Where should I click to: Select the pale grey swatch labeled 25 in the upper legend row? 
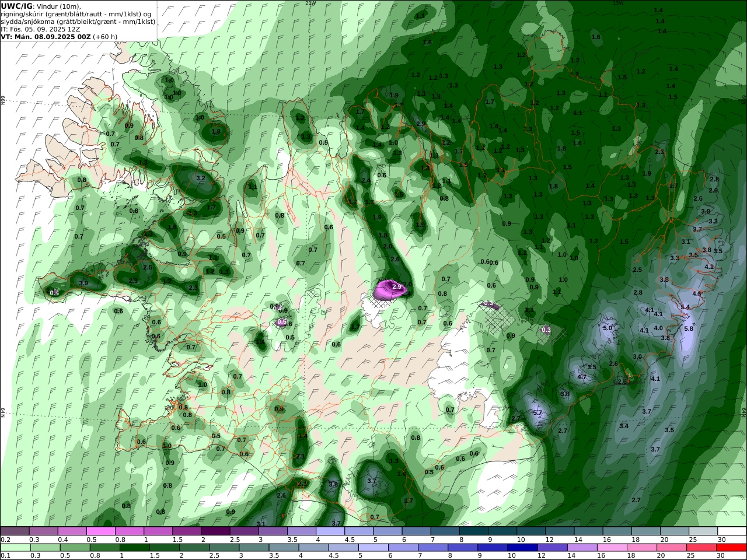[704, 531]
